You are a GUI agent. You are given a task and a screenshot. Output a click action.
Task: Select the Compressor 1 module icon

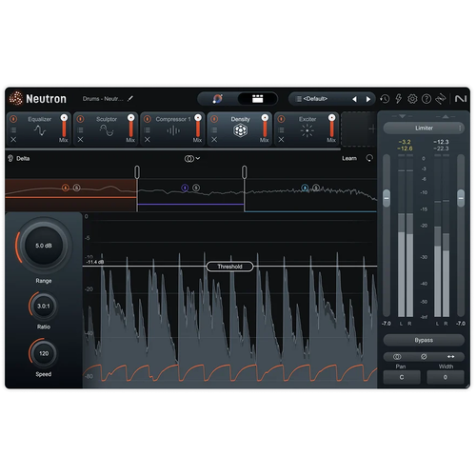173,130
